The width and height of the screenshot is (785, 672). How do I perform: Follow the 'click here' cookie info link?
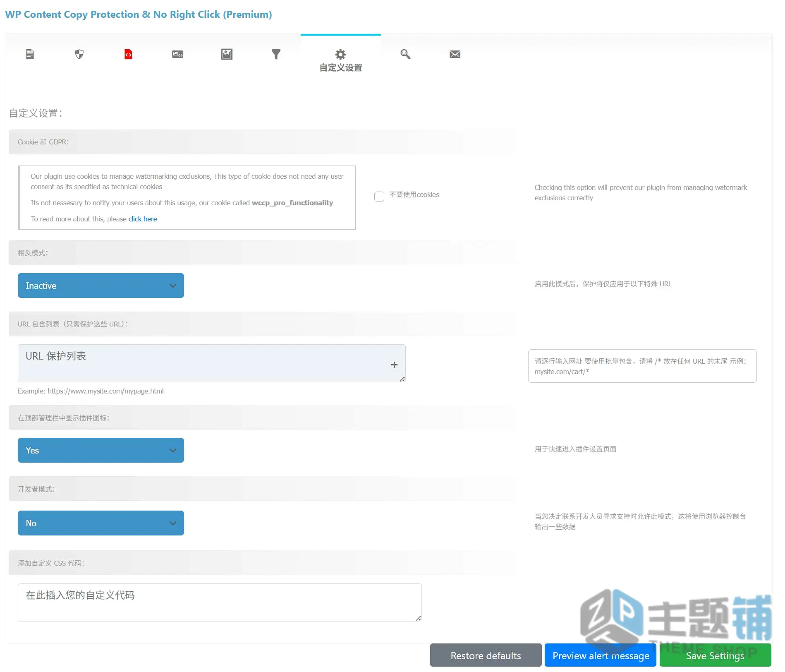[x=143, y=219]
